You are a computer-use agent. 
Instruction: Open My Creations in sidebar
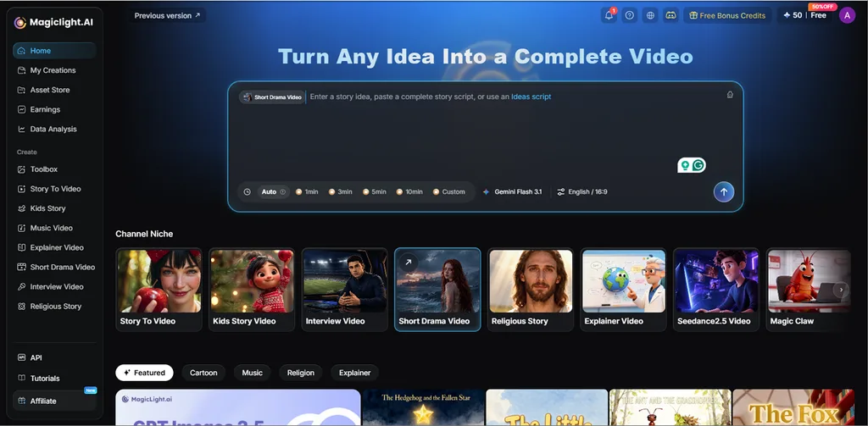[54, 70]
